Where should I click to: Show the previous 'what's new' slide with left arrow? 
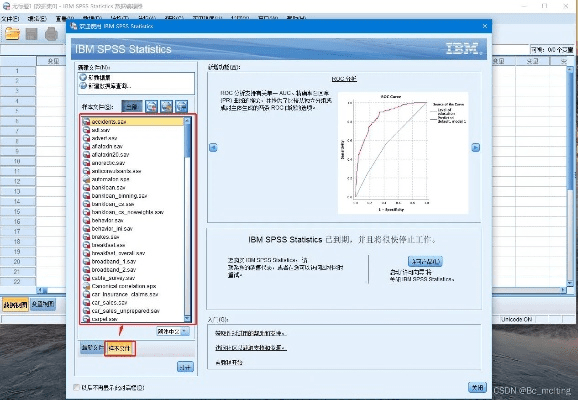pos(213,147)
